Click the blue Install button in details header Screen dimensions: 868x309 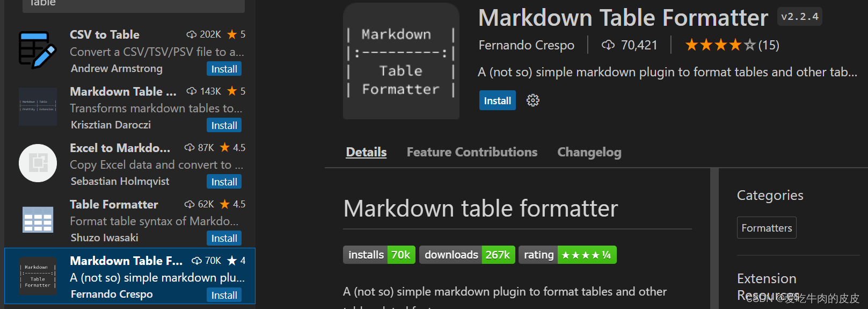(x=497, y=100)
